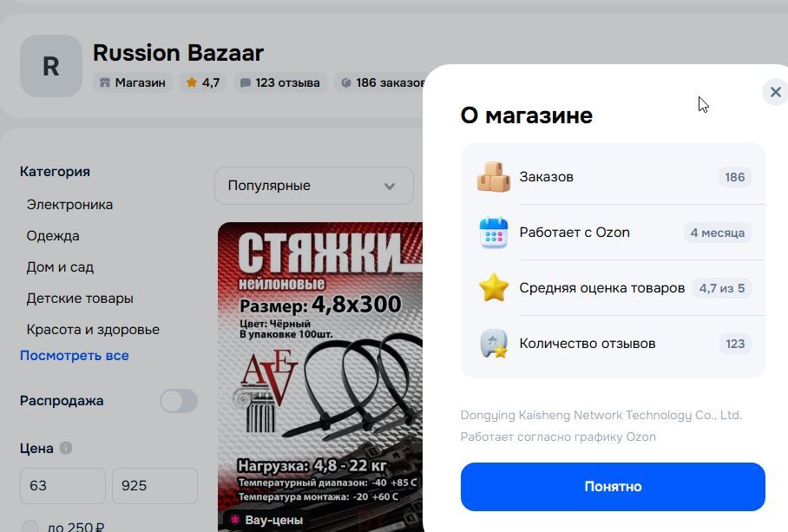Close the О магазине popup with X
This screenshot has width=788, height=532.
click(776, 92)
